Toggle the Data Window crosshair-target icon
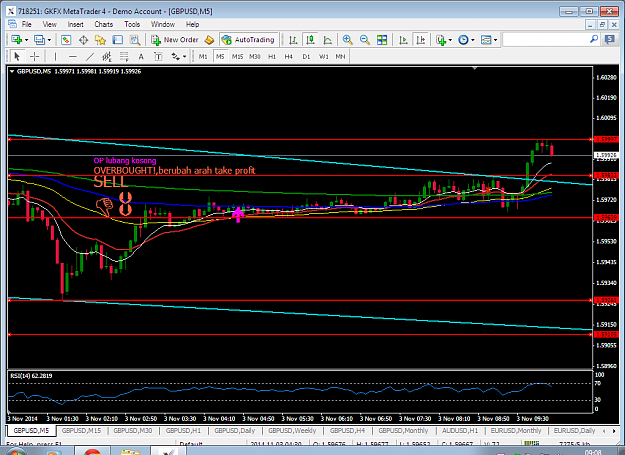 pos(83,40)
